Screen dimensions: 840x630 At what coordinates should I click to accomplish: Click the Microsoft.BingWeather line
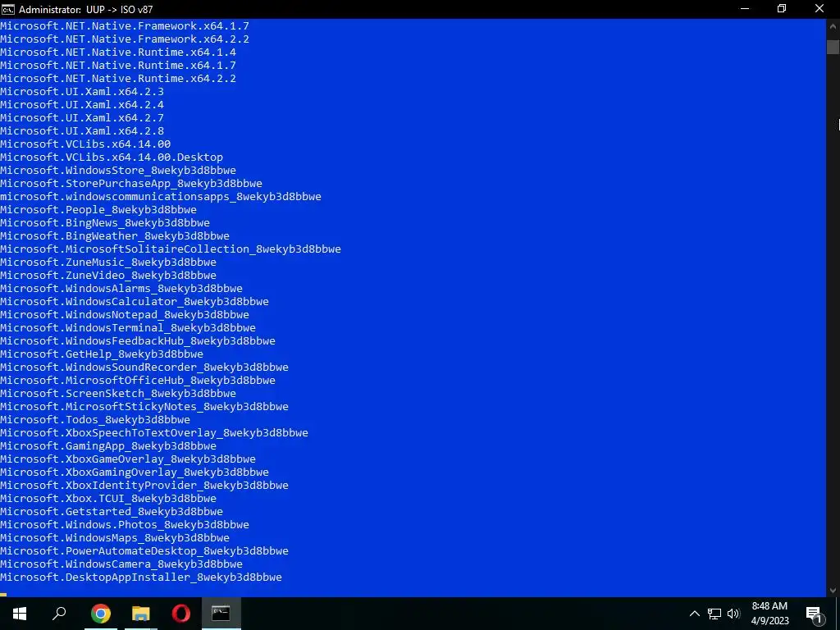pos(115,235)
